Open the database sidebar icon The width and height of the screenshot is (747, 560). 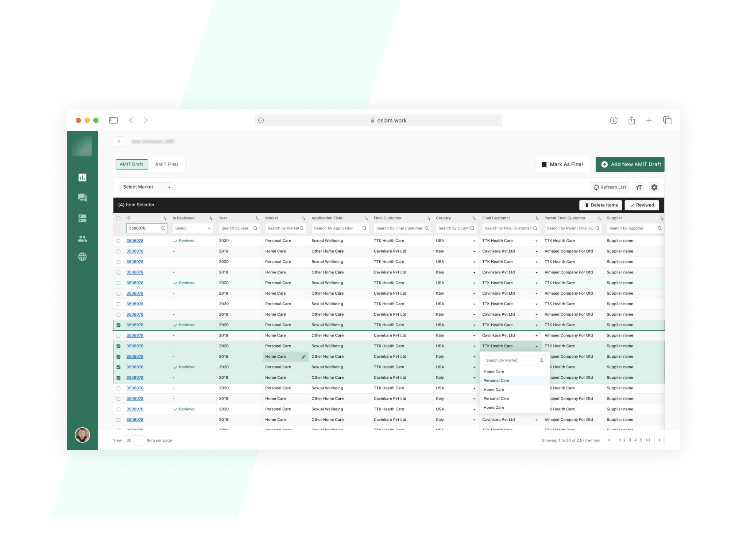pyautogui.click(x=82, y=218)
